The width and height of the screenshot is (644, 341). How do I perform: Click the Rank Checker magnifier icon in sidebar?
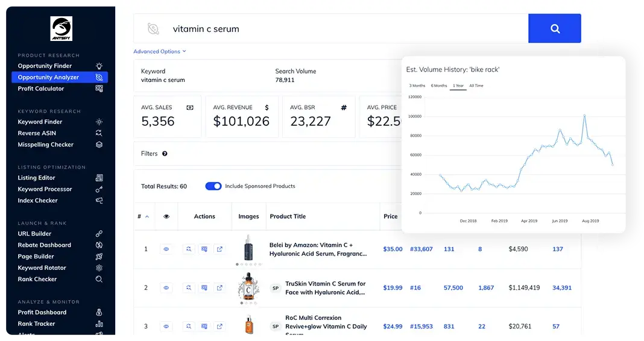[x=99, y=280]
